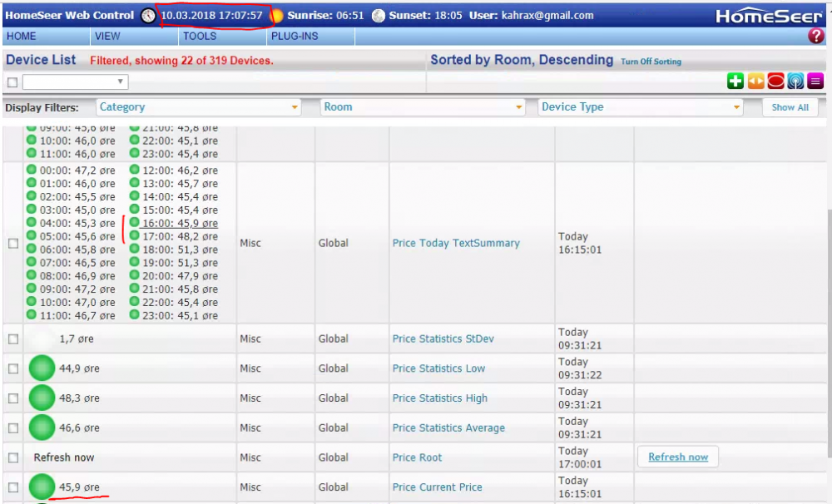Click the green plus add device icon
The image size is (832, 504).
735,81
